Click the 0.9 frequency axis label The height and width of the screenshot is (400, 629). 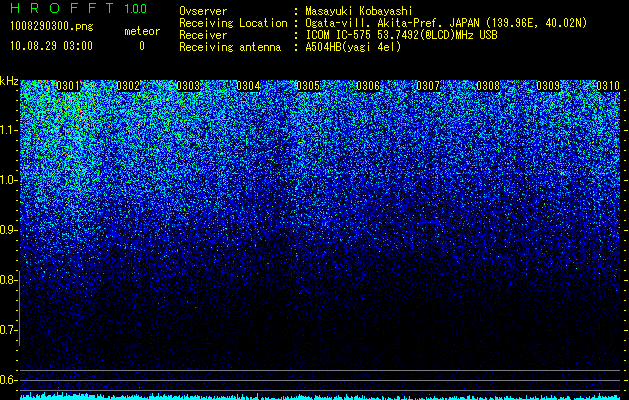[8, 230]
